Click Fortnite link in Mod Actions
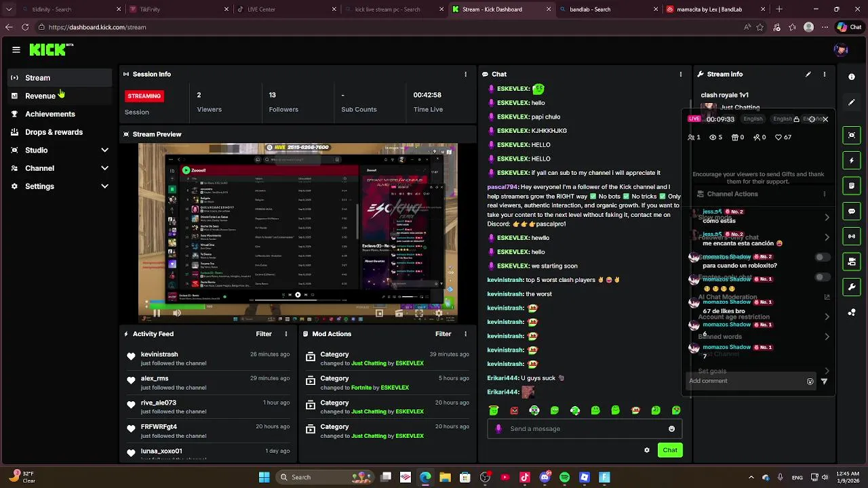 click(x=361, y=388)
